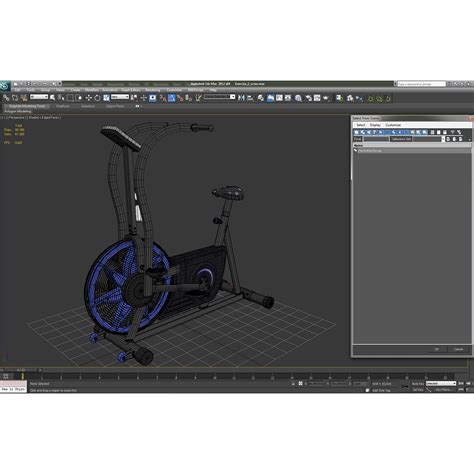Screen dimensions: 474x474
Task: Select the Select and Scale tool
Action: point(106,98)
